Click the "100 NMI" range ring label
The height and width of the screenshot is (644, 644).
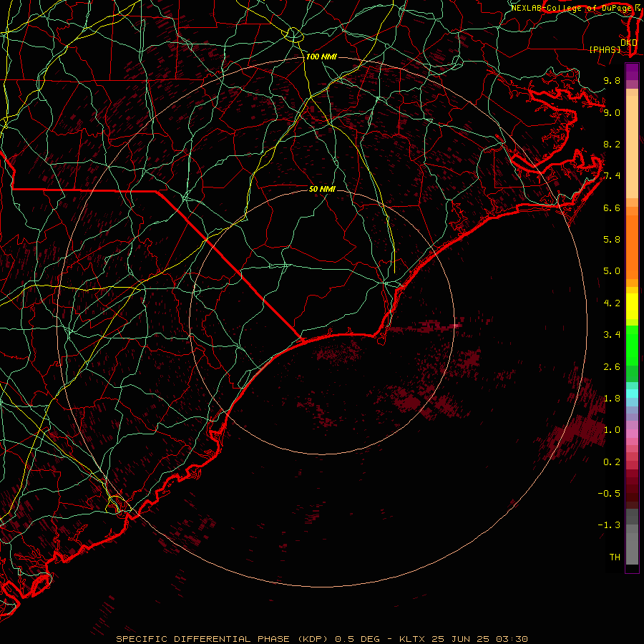pos(321,57)
